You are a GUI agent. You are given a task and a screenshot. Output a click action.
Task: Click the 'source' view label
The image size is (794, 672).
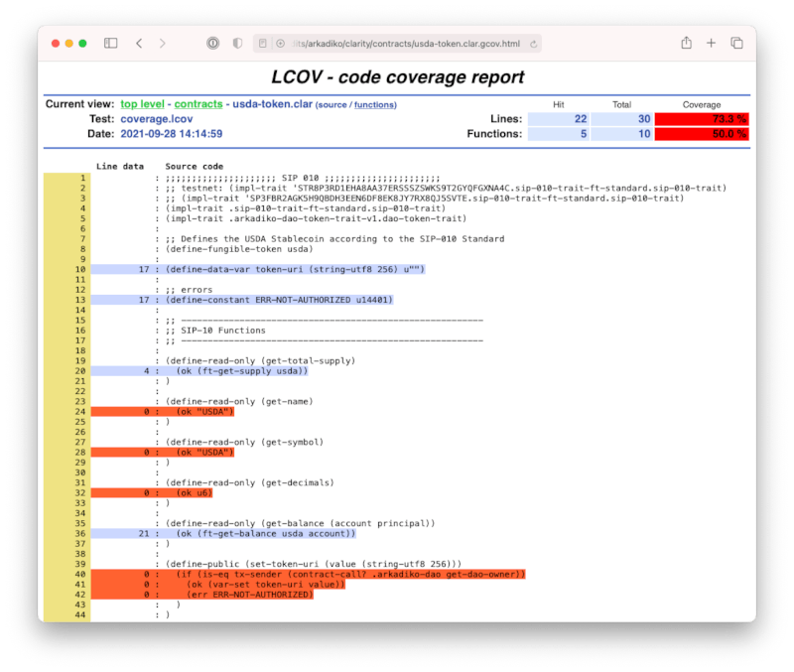[x=332, y=105]
